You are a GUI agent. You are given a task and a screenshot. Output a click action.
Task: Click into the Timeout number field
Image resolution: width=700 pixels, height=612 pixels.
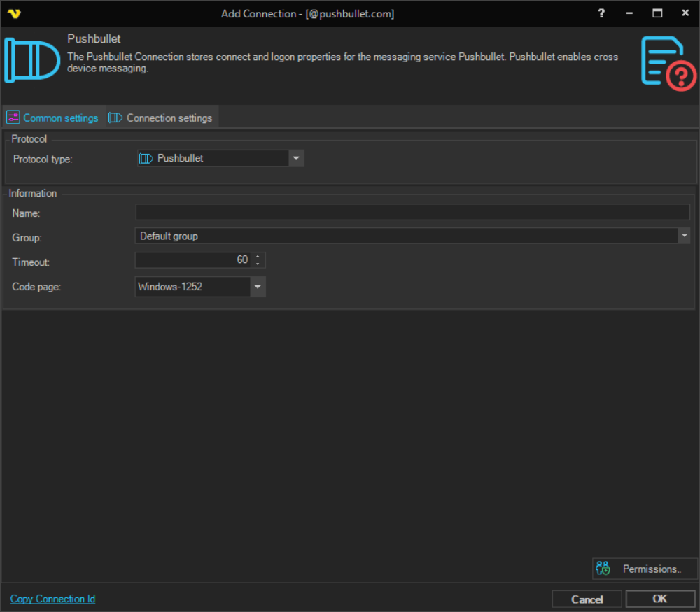192,260
